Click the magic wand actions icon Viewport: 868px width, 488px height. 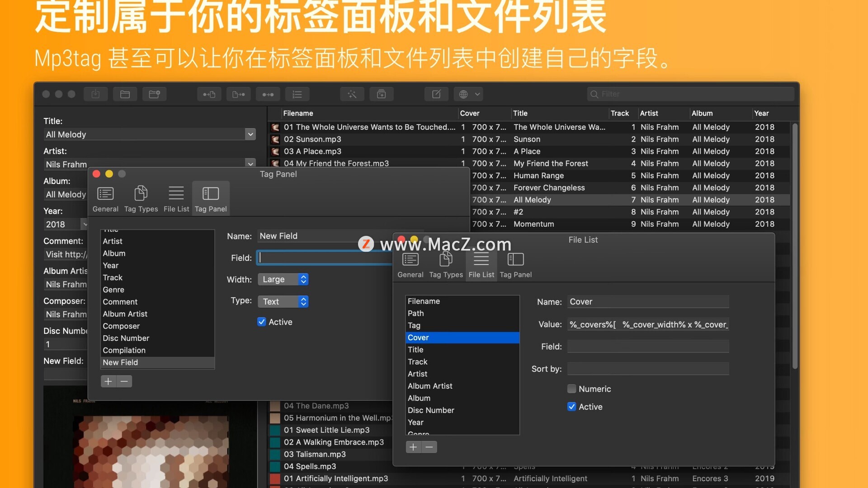[x=352, y=94]
